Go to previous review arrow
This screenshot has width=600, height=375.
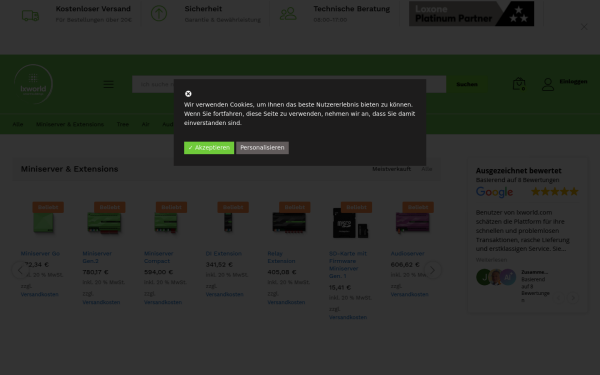tap(559, 298)
